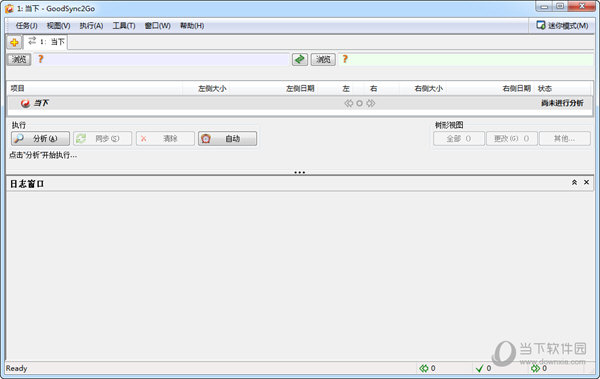Click the green sync direction arrow icon
600x379 pixels.
click(300, 59)
